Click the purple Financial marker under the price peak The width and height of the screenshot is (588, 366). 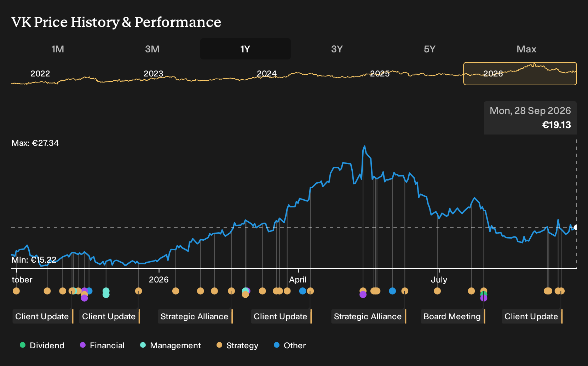(363, 294)
